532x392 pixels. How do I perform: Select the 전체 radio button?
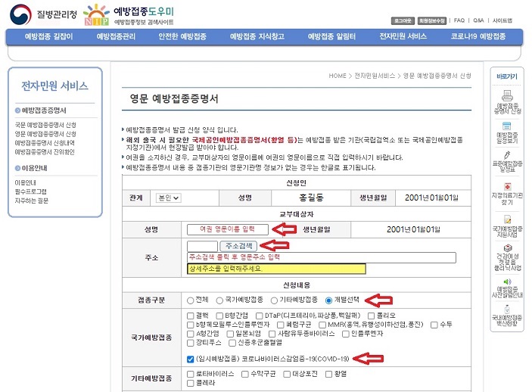point(191,300)
